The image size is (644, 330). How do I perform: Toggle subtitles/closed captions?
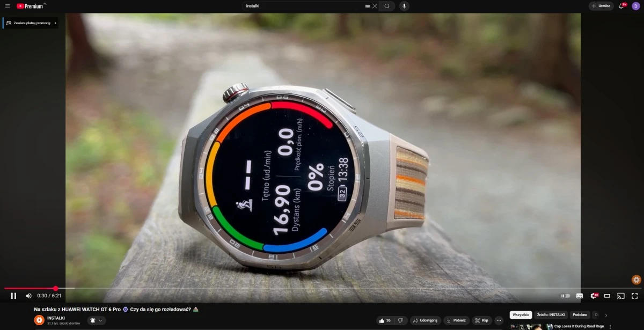point(580,296)
